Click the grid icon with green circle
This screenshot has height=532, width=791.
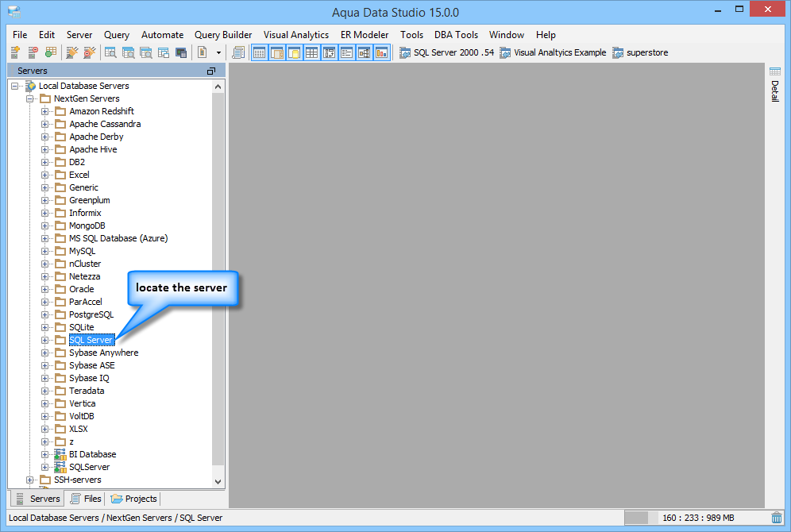click(51, 52)
